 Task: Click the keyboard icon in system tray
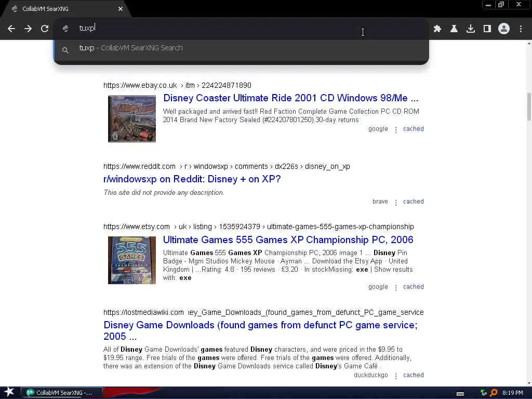coord(460,394)
